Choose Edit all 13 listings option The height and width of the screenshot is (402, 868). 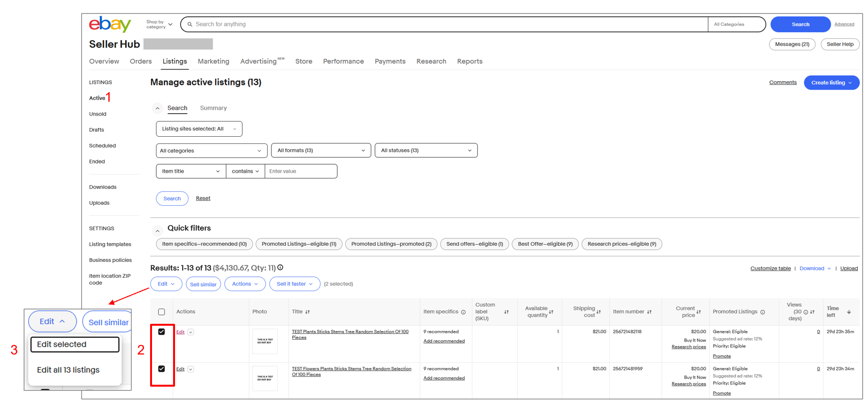68,370
